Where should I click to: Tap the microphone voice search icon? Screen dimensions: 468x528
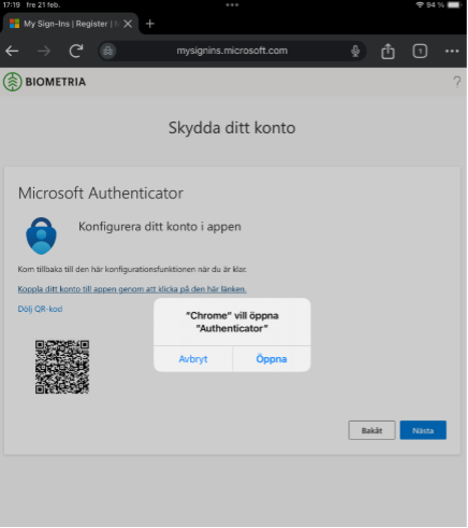tap(355, 51)
